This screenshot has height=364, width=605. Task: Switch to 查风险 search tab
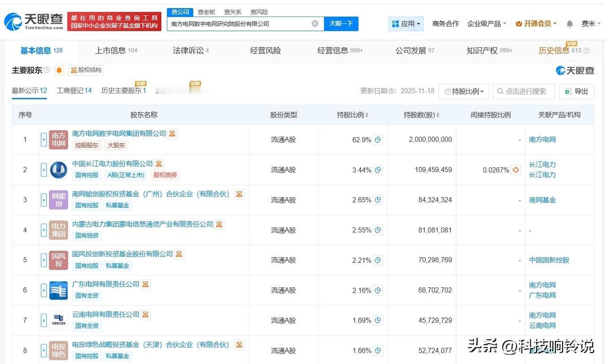point(259,12)
